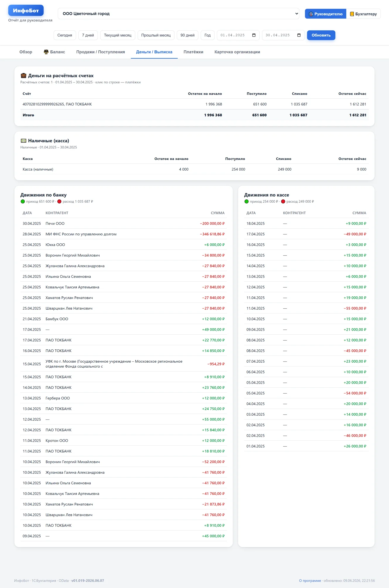Open calendar picker on start date 01.04.2025
The image size is (389, 588).
254,35
